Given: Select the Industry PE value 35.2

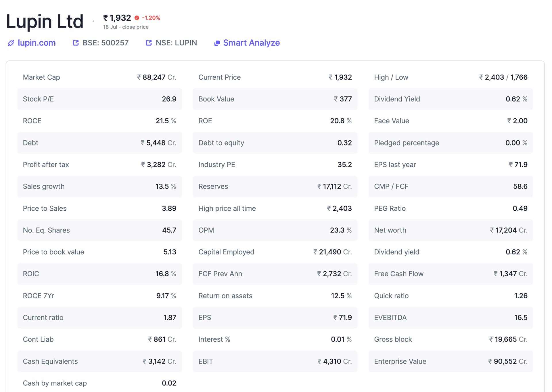Looking at the screenshot, I should [x=345, y=165].
